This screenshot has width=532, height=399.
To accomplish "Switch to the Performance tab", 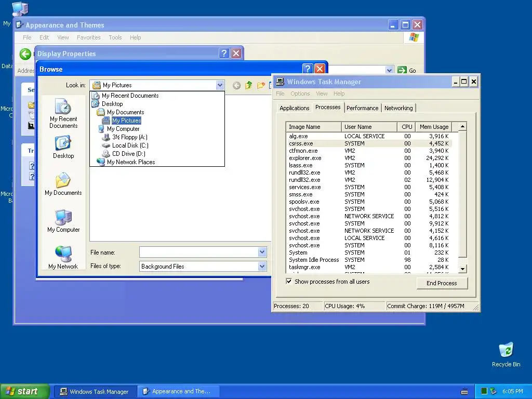I will [x=362, y=108].
